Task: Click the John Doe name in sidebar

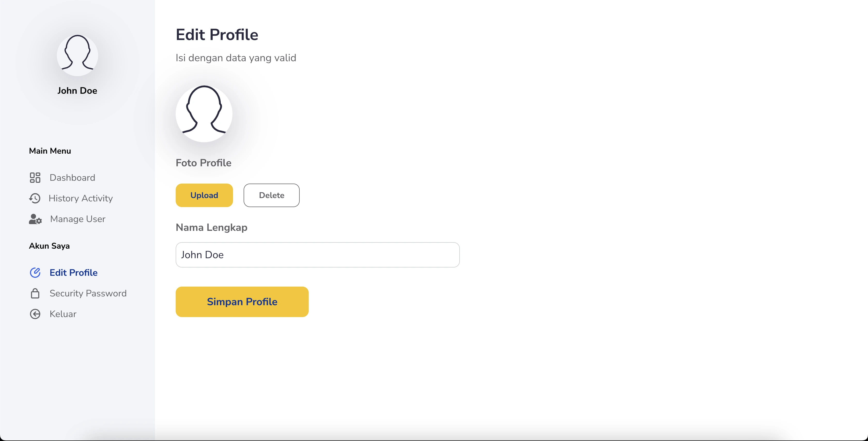Action: pos(77,91)
